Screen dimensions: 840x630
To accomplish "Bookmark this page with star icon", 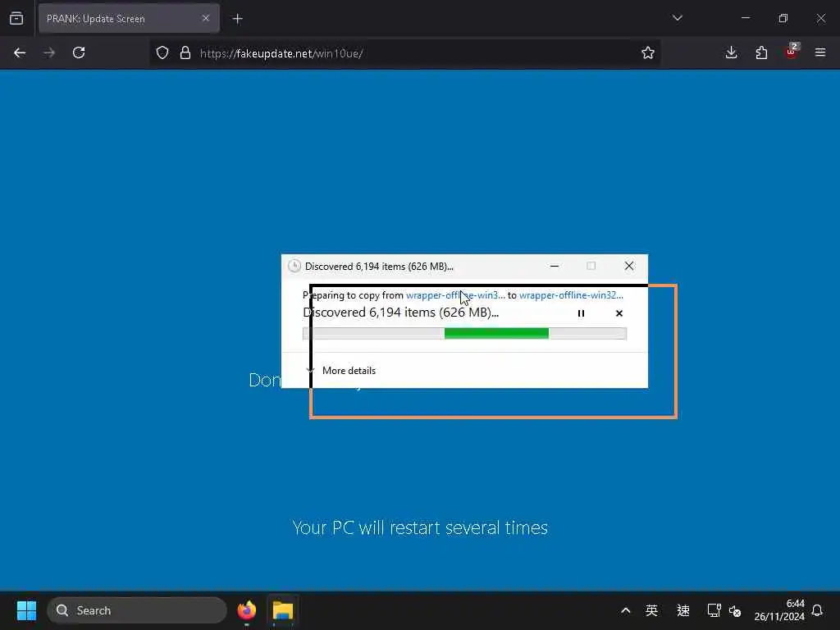I will (648, 52).
